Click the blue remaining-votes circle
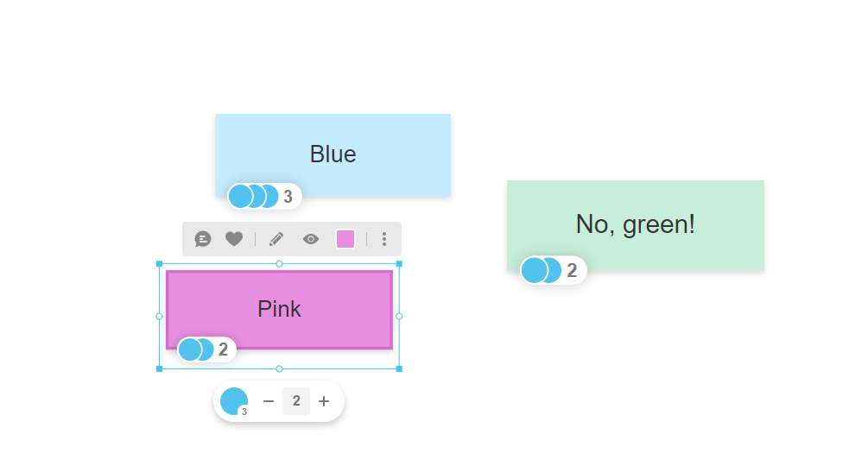The height and width of the screenshot is (472, 868). (234, 401)
